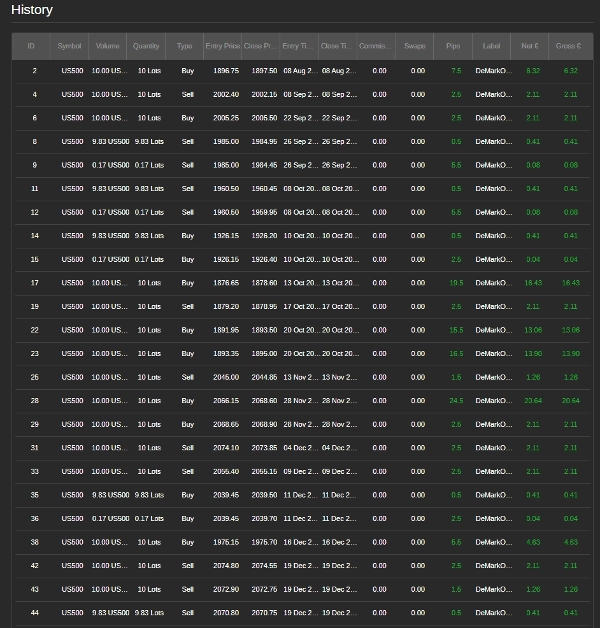This screenshot has width=600, height=628.
Task: Sort by the Gross € column header
Action: pos(569,46)
